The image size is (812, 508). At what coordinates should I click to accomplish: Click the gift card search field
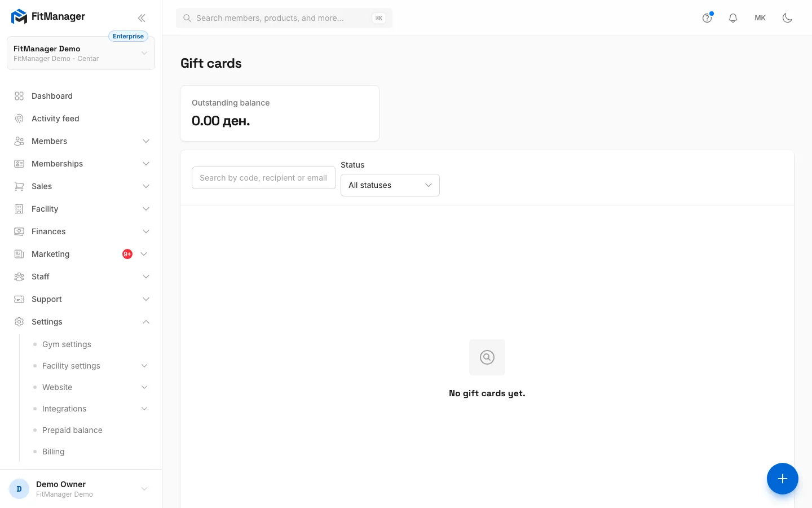click(x=264, y=178)
